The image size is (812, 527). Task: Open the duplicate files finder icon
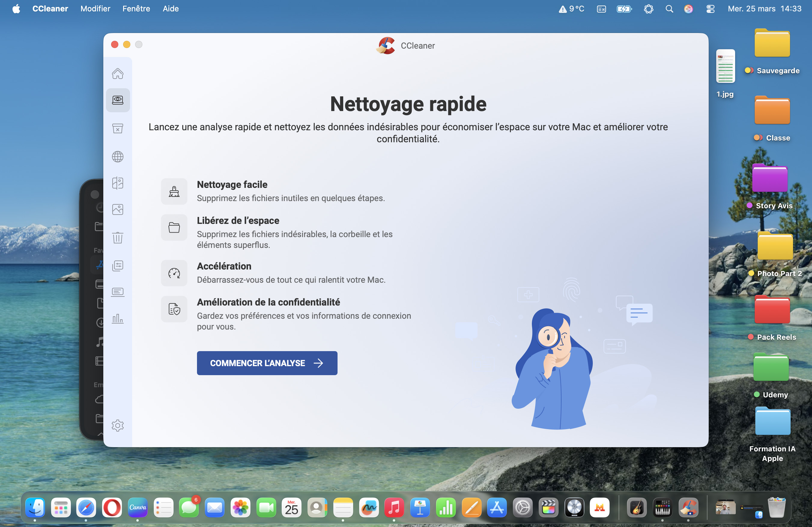[x=118, y=183]
